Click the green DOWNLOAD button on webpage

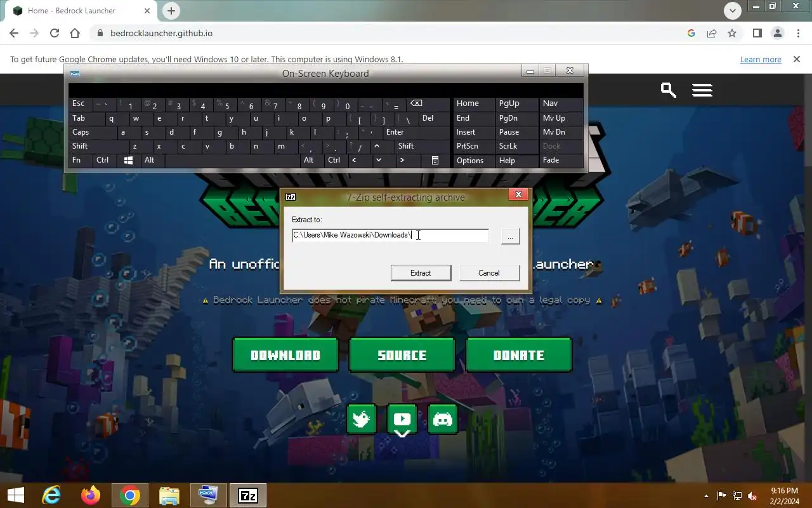tap(285, 355)
